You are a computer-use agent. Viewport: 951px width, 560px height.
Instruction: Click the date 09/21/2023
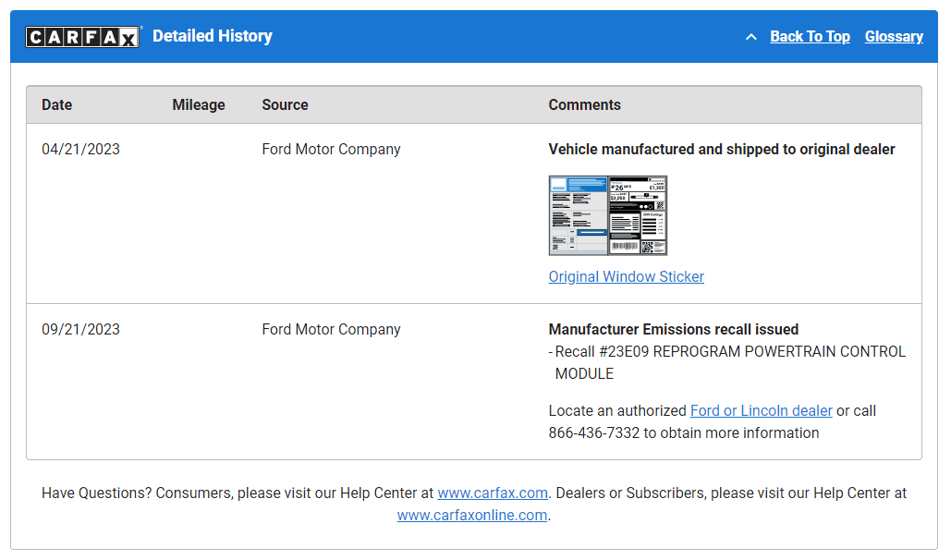(x=80, y=330)
